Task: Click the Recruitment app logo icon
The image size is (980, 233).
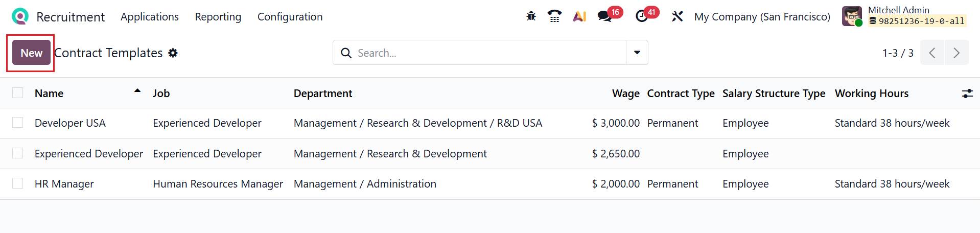Action: [x=20, y=16]
